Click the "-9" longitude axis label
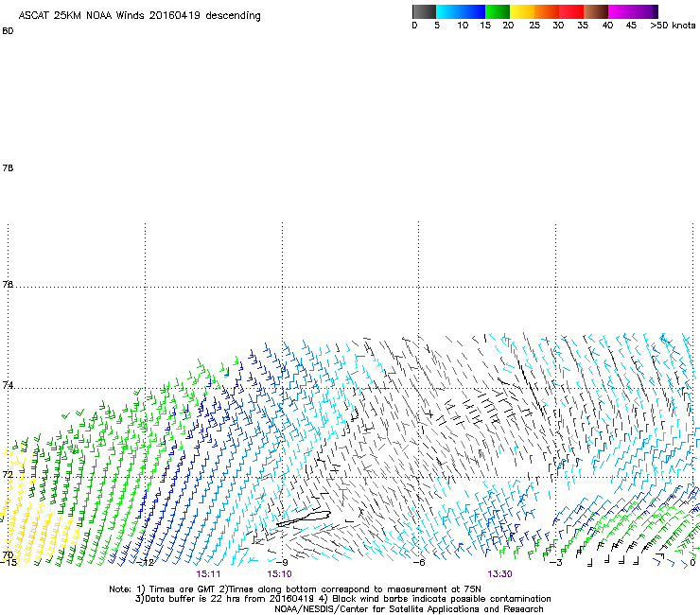The image size is (700, 615). [x=282, y=563]
